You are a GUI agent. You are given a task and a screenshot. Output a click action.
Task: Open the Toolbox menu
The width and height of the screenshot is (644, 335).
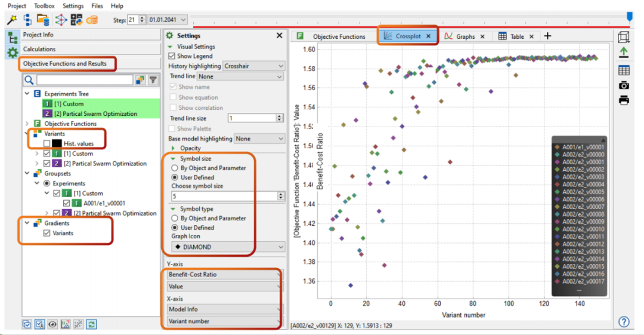point(44,5)
